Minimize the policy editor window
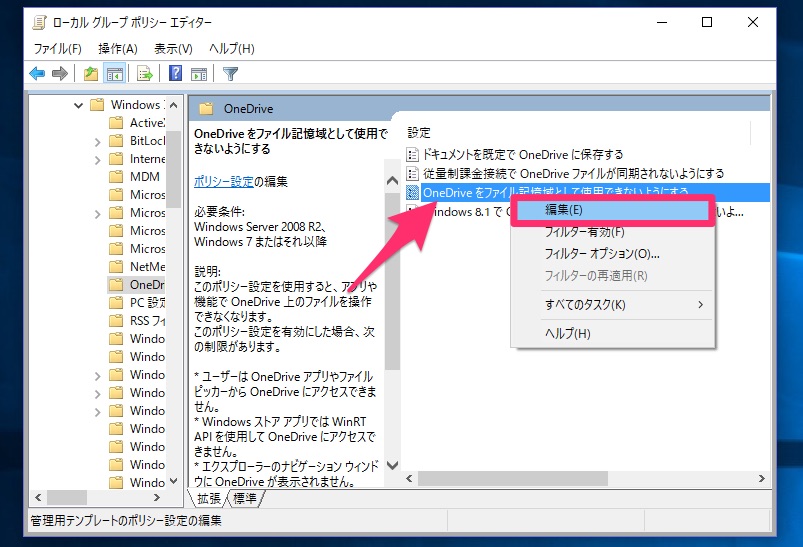The image size is (803, 547). pos(662,22)
